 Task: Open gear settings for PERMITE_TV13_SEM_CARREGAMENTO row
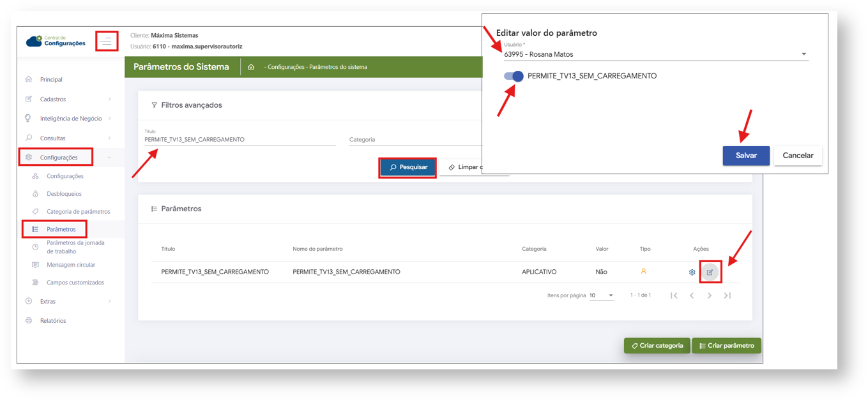[x=692, y=272]
